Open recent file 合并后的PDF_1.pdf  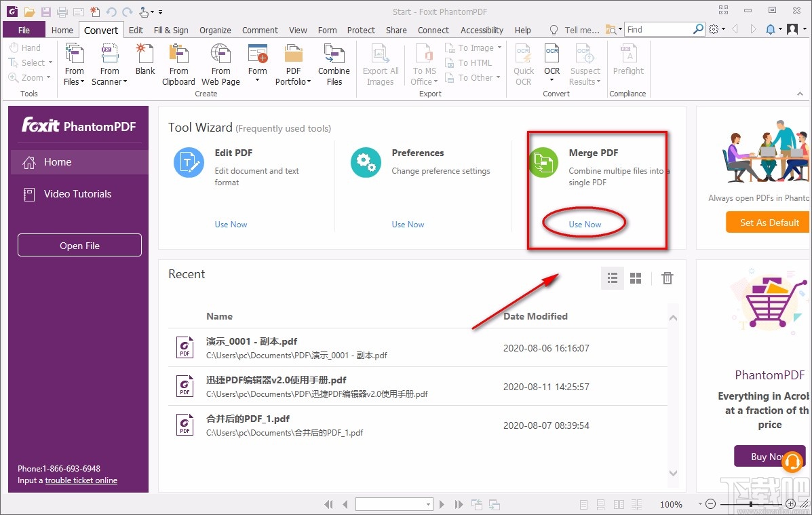click(x=417, y=425)
